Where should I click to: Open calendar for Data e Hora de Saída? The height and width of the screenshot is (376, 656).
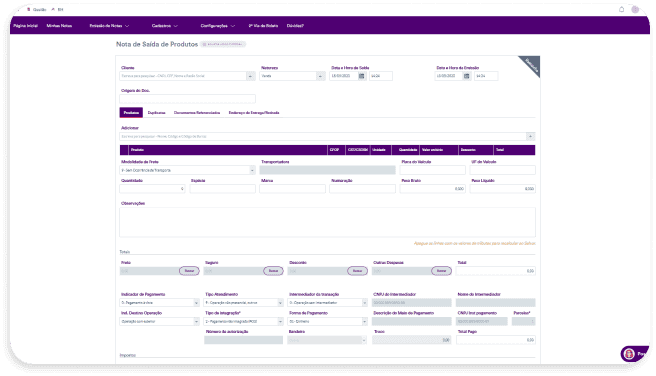[361, 76]
